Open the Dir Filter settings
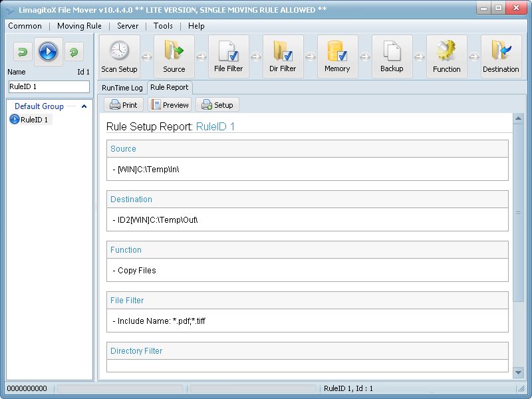Image resolution: width=532 pixels, height=399 pixels. pyautogui.click(x=283, y=57)
